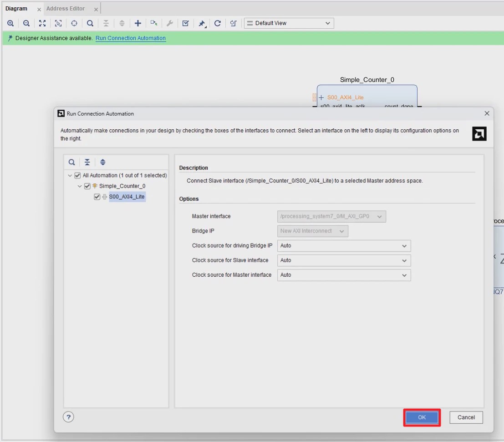The image size is (504, 442).
Task: Select the S00_AXI4_Lite tree item
Action: tap(127, 196)
